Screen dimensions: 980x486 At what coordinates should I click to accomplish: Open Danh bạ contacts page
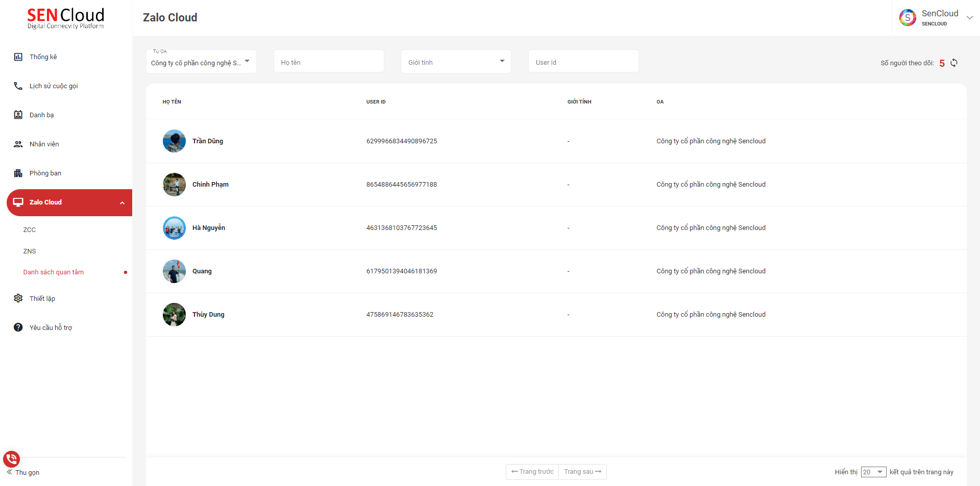41,115
